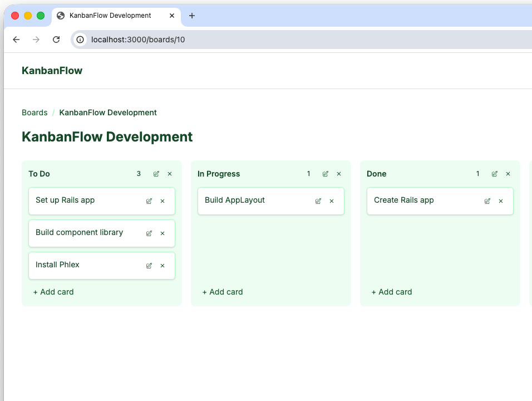Delete the Done column

point(508,174)
